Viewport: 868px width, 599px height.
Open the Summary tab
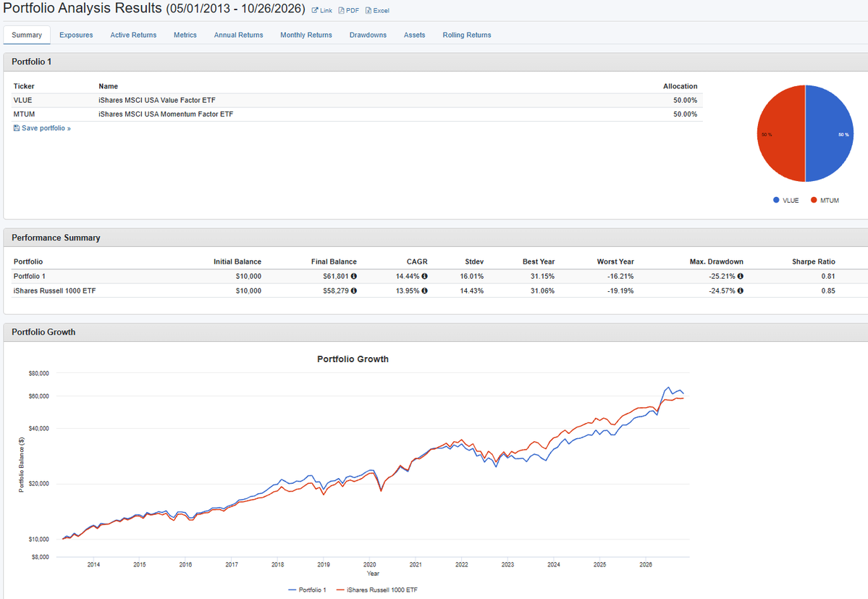point(27,35)
